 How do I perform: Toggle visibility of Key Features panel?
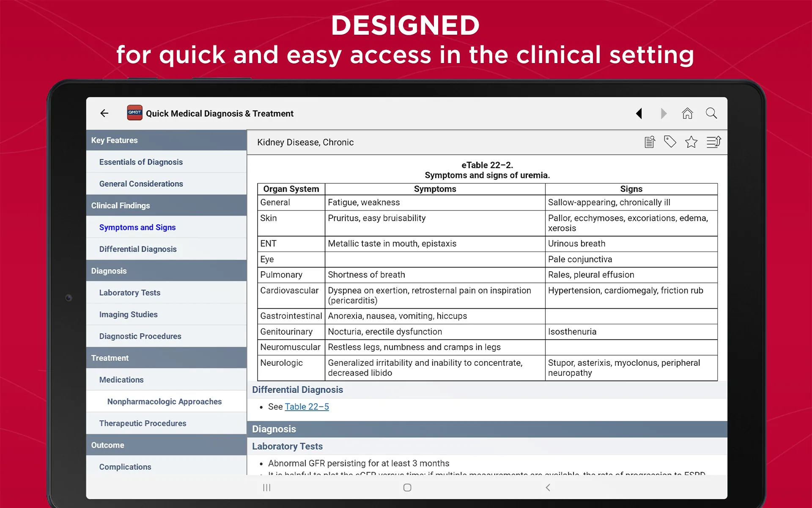[x=167, y=140]
